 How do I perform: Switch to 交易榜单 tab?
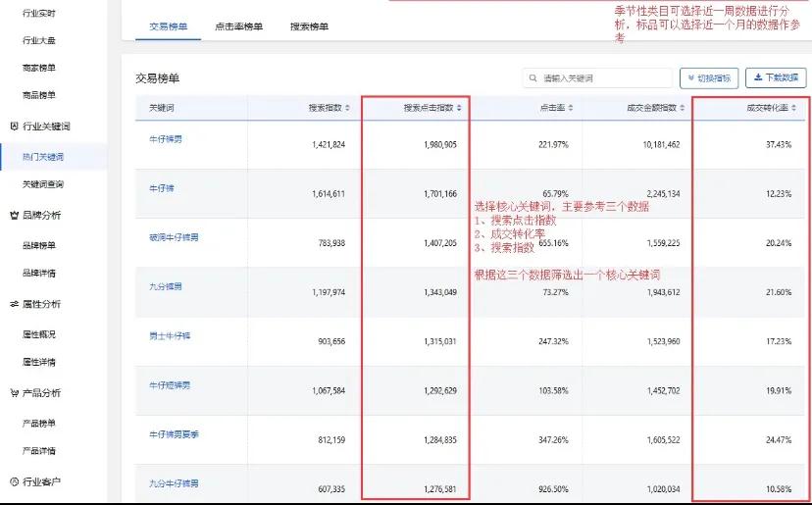pos(169,26)
